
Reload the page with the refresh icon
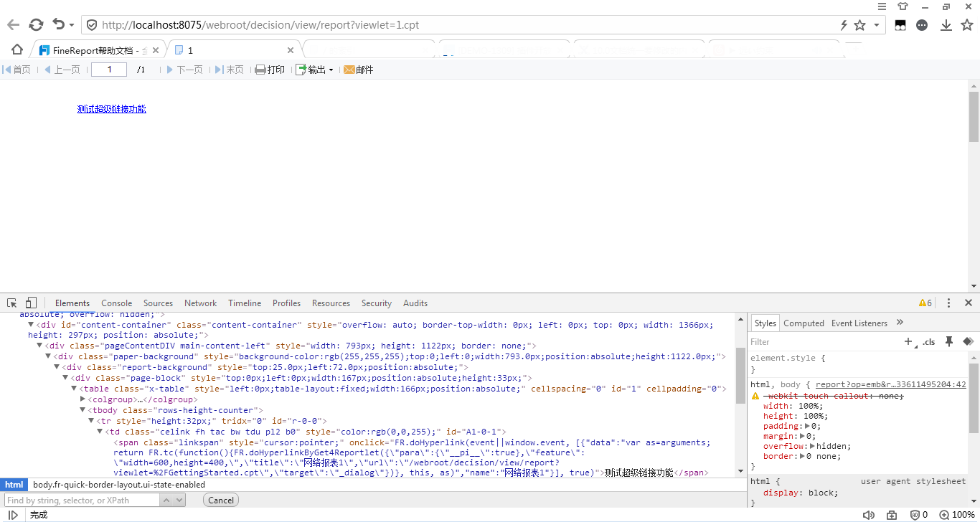(36, 25)
